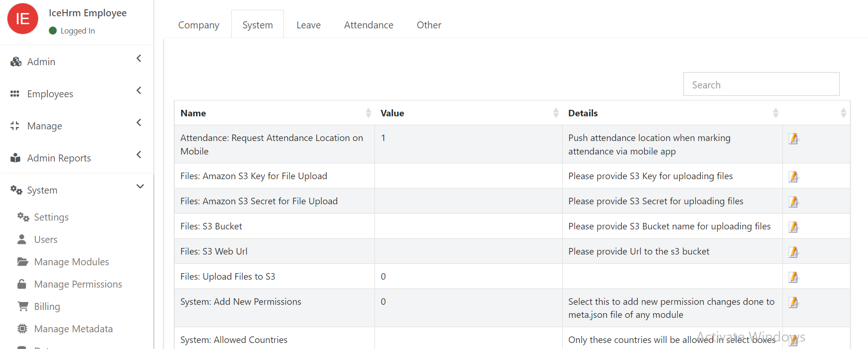Click the System gears icon
This screenshot has width=868, height=349.
pos(16,190)
